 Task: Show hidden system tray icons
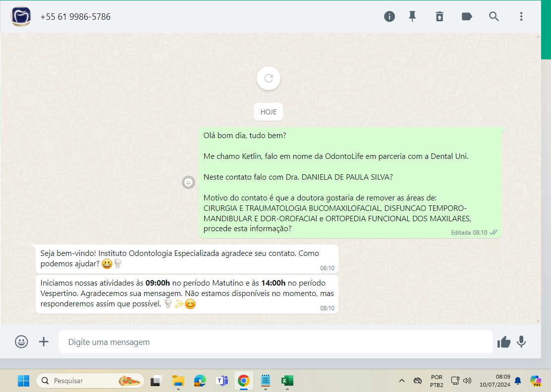[x=402, y=381]
